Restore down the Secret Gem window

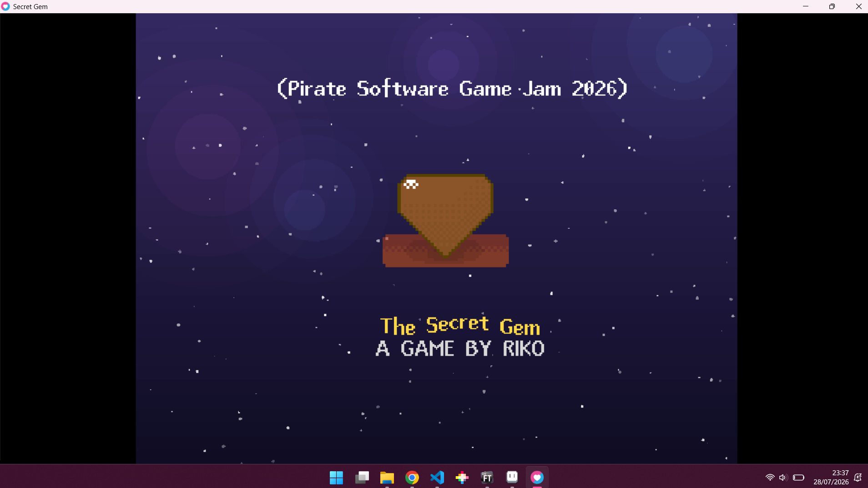point(832,6)
